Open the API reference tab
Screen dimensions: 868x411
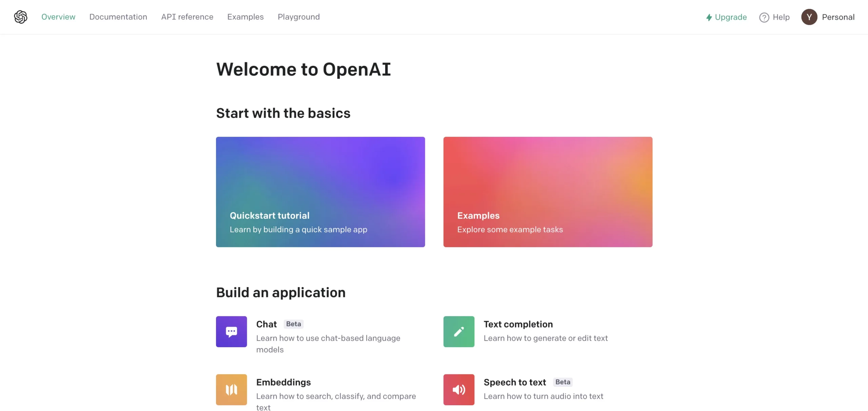(x=187, y=17)
